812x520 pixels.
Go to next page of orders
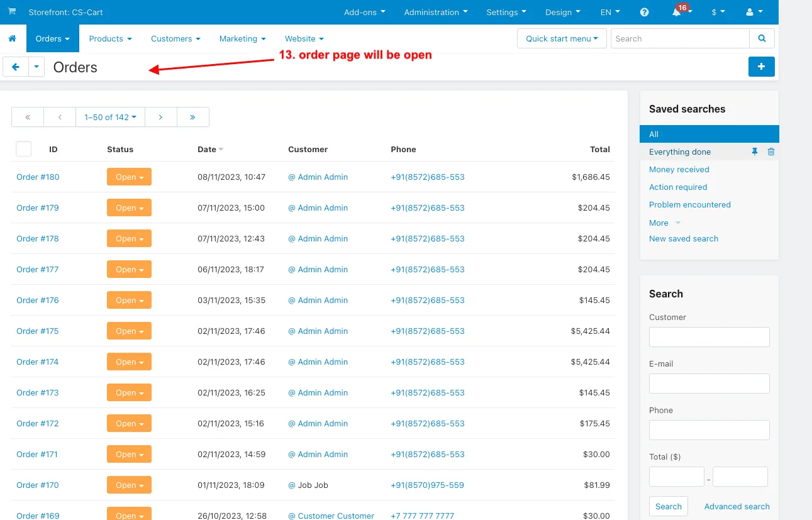(161, 117)
